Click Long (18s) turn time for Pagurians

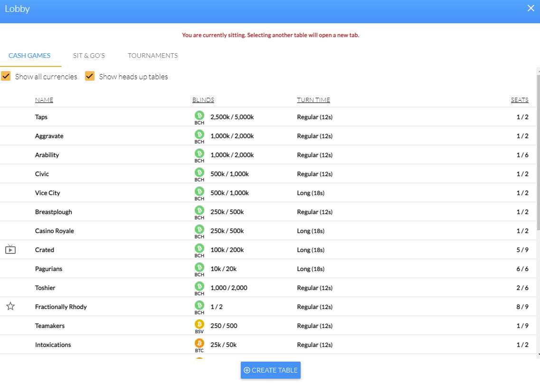click(x=311, y=269)
